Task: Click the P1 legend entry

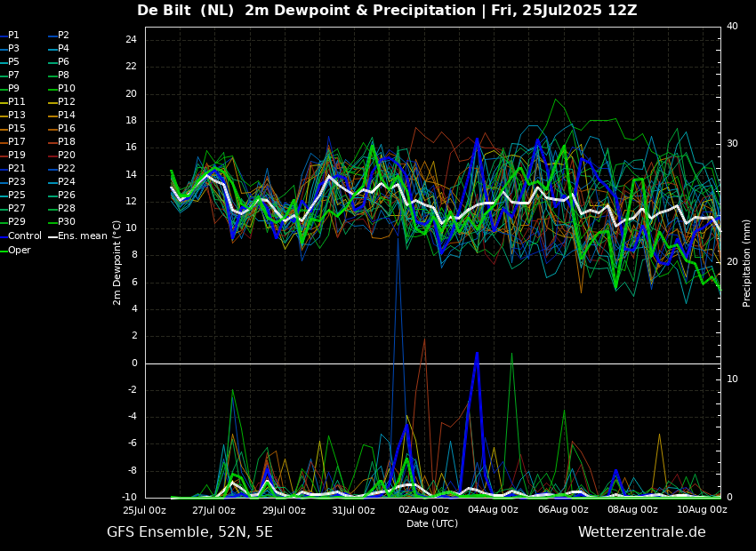Action: (13, 36)
